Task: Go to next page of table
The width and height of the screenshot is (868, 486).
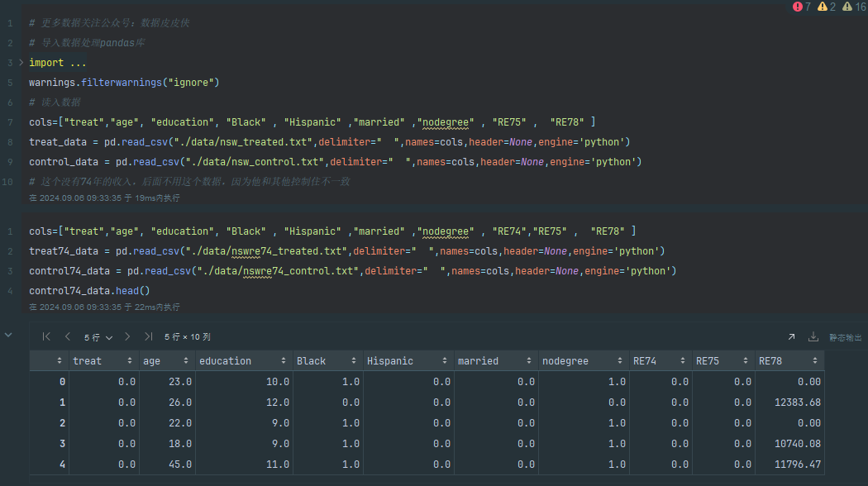Action: point(127,336)
